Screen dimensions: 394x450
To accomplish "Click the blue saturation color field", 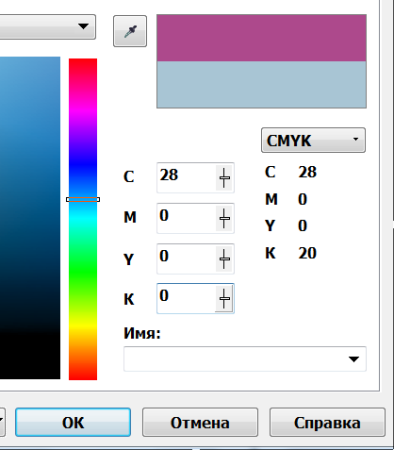I will (30, 218).
